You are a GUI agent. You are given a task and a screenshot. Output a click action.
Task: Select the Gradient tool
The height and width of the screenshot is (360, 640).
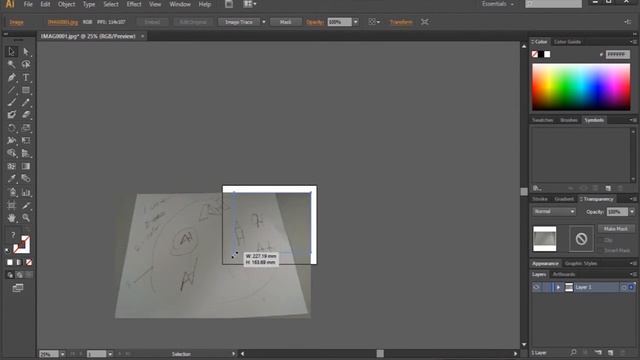[26, 166]
